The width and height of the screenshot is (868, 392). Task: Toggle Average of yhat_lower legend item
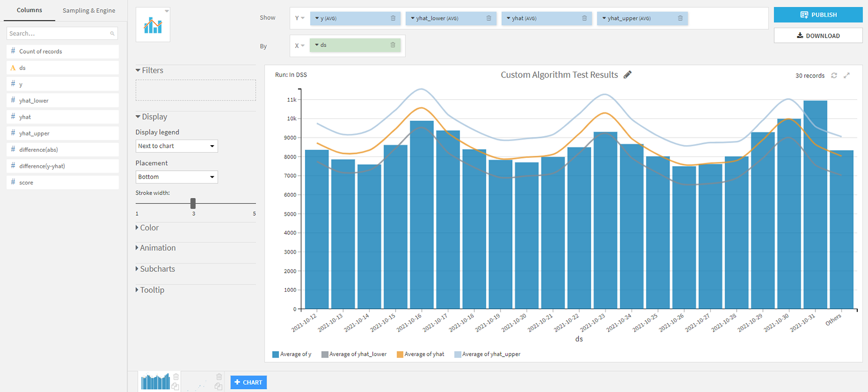click(354, 354)
